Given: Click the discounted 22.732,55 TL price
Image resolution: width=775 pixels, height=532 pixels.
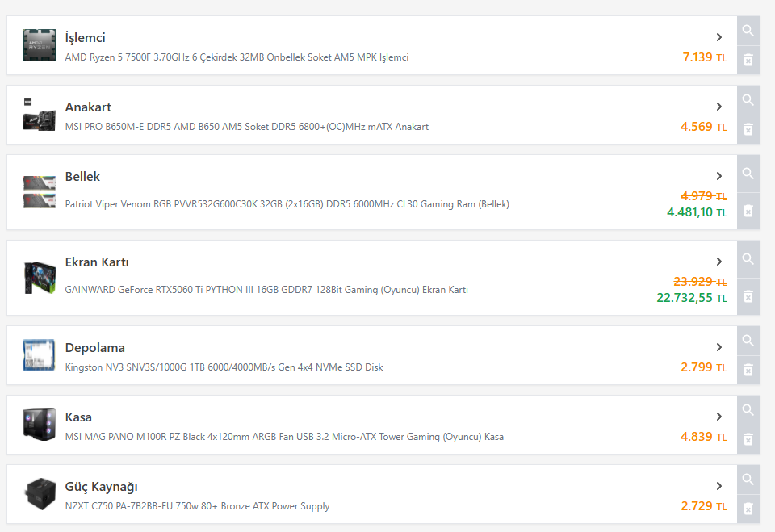Looking at the screenshot, I should coord(692,298).
